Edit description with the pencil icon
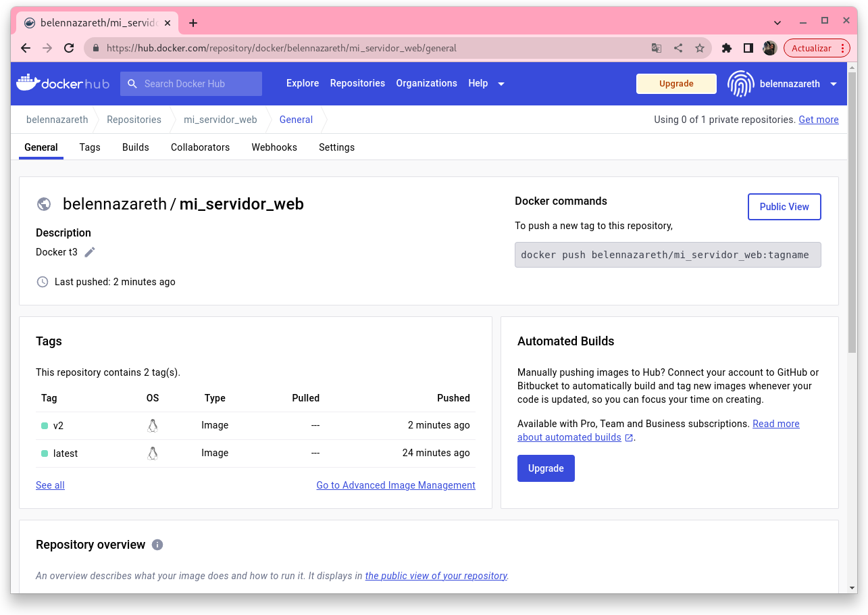The height and width of the screenshot is (615, 868). click(x=90, y=252)
